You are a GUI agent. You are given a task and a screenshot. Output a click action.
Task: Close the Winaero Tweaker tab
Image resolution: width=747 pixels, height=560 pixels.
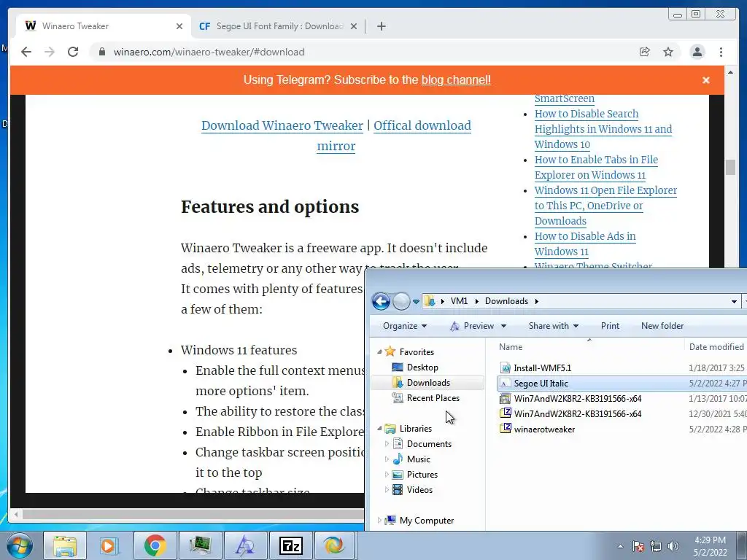(179, 26)
